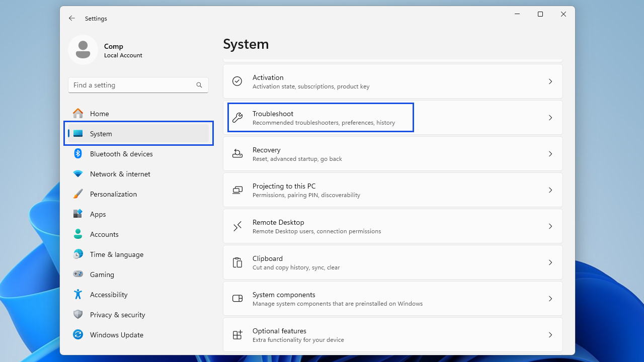Click the Find a setting search box
This screenshot has width=644, height=362.
[132, 85]
